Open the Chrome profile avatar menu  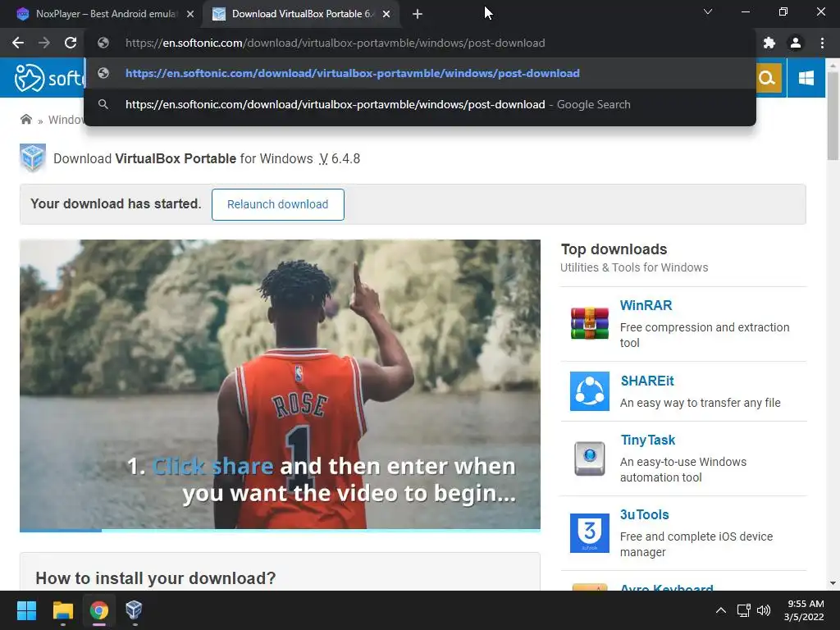click(x=796, y=43)
